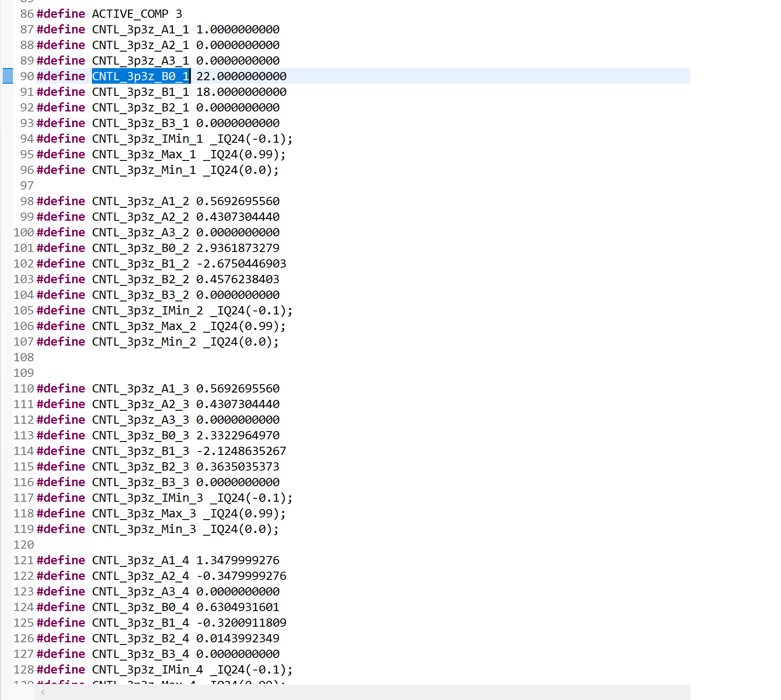Screen dimensions: 781x700
Task: Click line number 108 in the gutter
Action: pos(24,357)
